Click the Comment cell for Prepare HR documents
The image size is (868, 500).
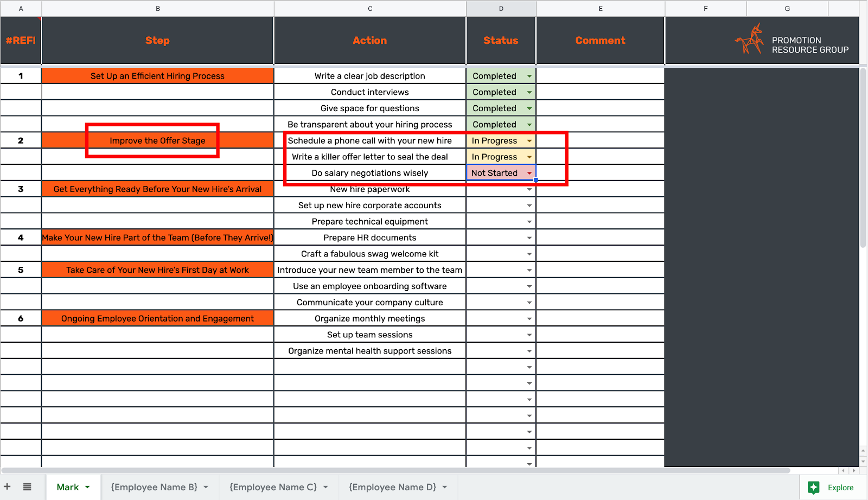[601, 238]
